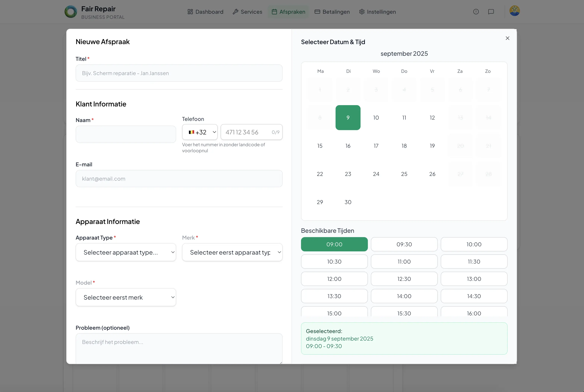Switch to Dashboard in the navigation
This screenshot has width=584, height=392.
coord(205,12)
